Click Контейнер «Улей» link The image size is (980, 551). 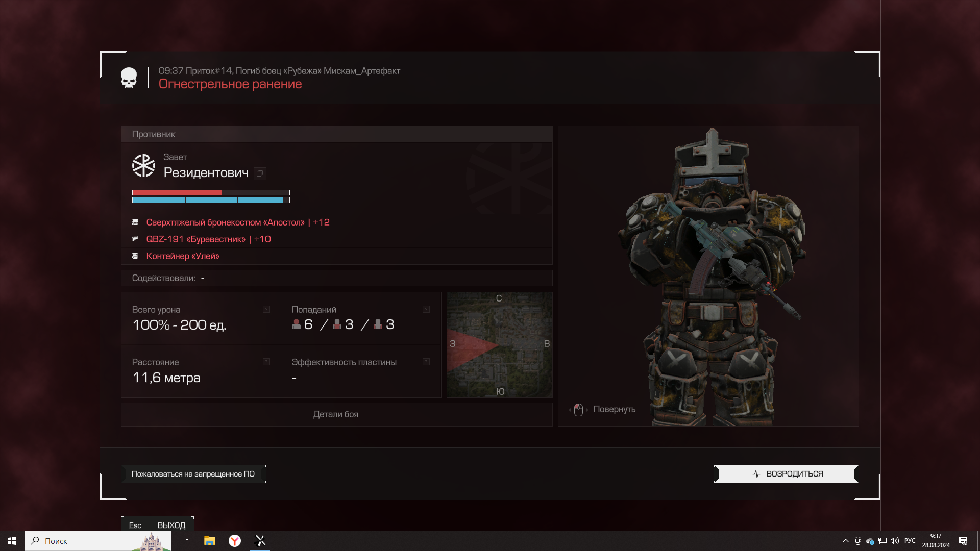tap(183, 256)
